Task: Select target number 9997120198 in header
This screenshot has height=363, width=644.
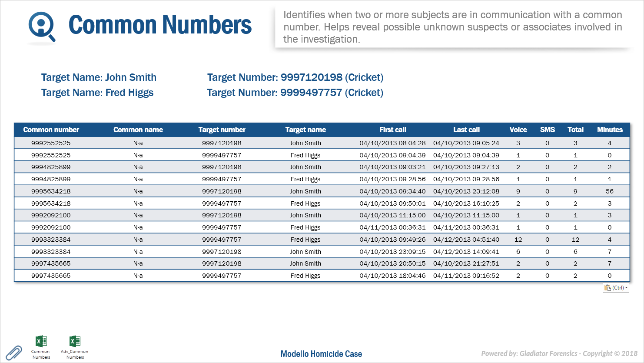Action: 311,77
